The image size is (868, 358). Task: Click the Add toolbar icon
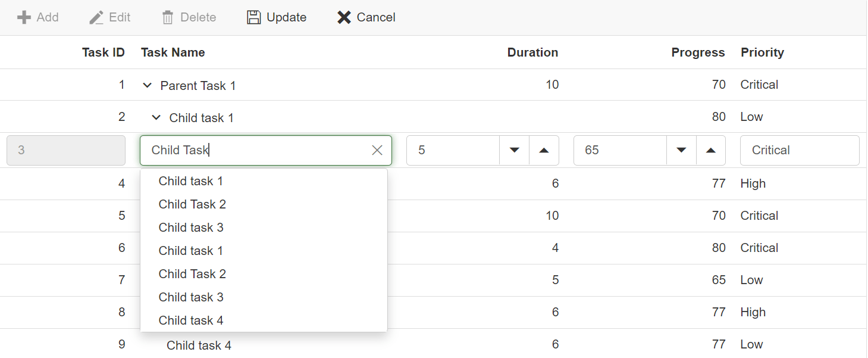click(23, 17)
